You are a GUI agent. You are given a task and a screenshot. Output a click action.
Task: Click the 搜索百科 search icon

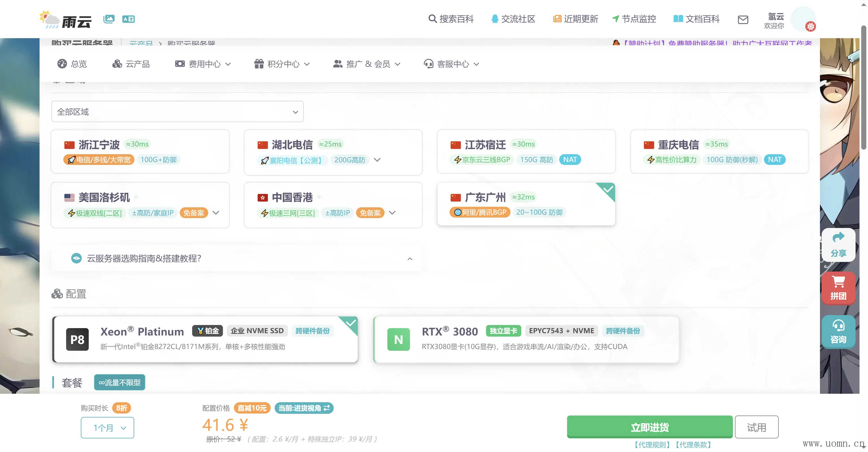[432, 19]
